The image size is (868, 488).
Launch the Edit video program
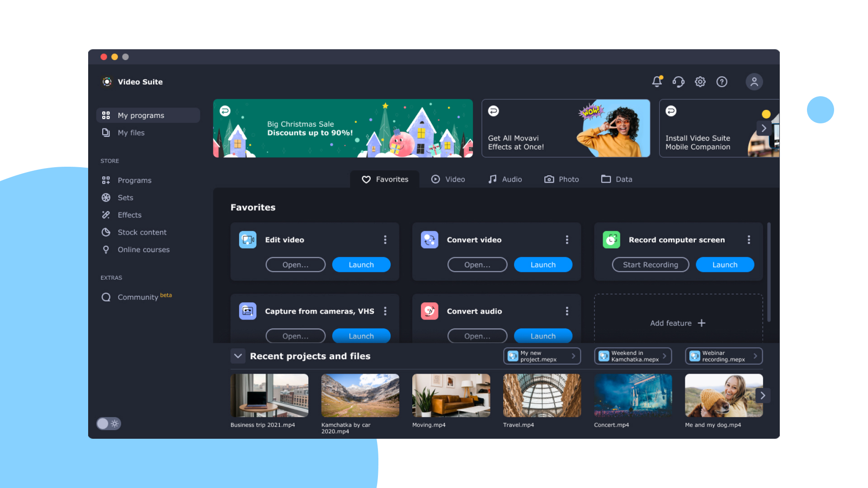tap(361, 264)
